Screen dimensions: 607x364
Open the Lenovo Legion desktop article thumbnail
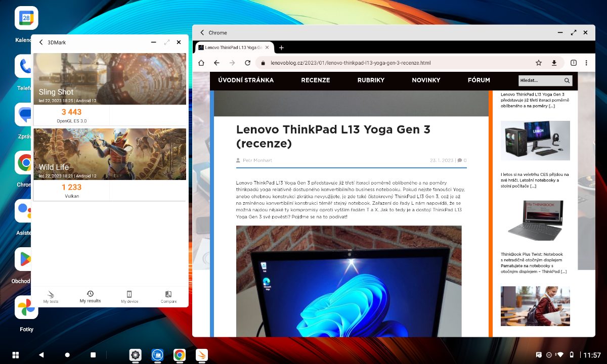pyautogui.click(x=535, y=140)
